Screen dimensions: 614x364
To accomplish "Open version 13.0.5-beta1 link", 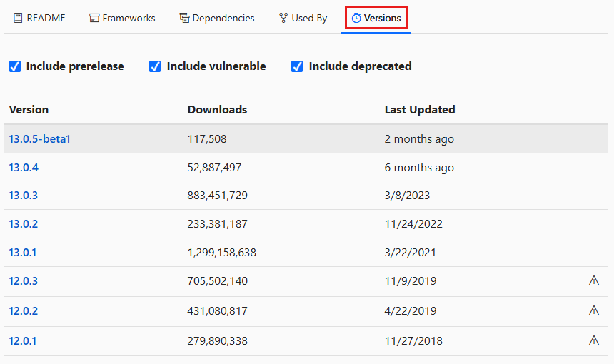I will point(39,139).
